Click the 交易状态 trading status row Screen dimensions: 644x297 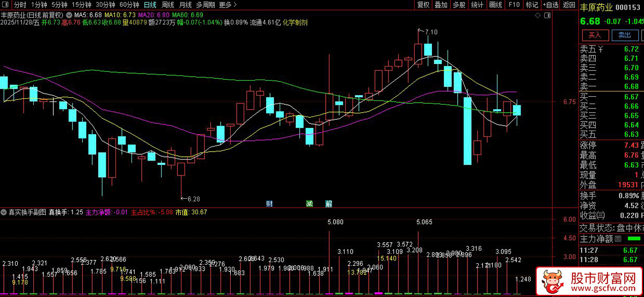pyautogui.click(x=612, y=227)
